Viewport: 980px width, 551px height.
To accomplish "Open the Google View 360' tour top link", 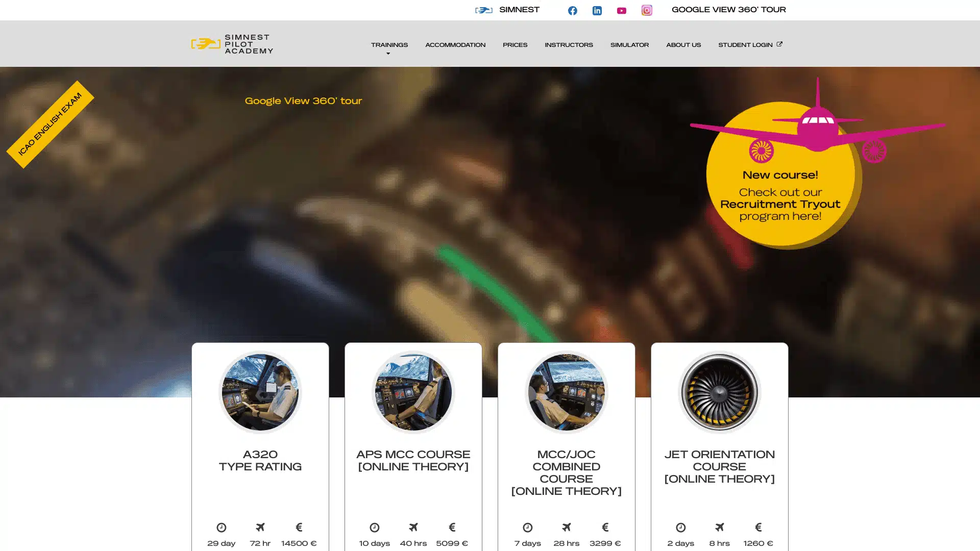I will pyautogui.click(x=728, y=10).
